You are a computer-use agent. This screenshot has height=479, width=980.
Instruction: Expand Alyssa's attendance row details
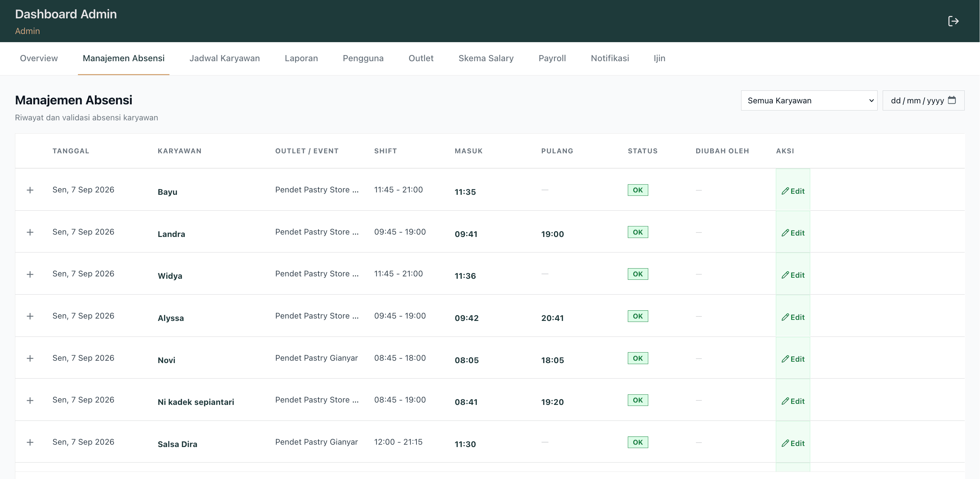[x=30, y=316]
